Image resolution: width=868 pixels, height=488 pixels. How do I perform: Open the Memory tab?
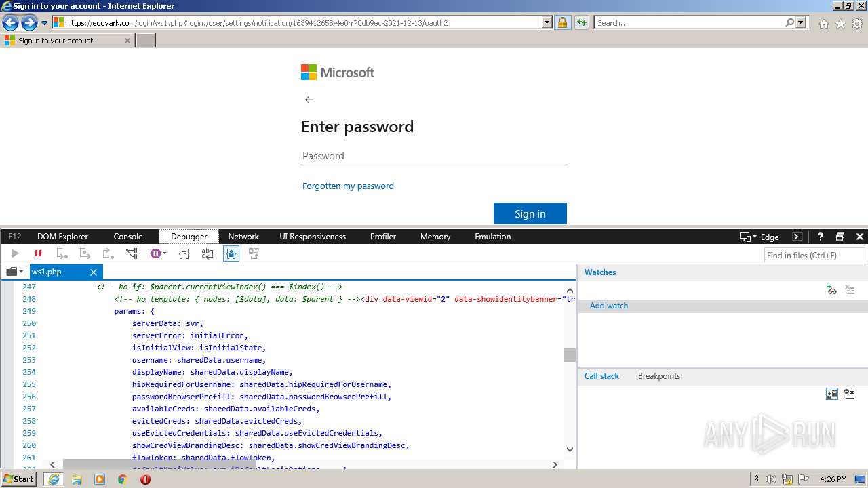click(x=435, y=237)
